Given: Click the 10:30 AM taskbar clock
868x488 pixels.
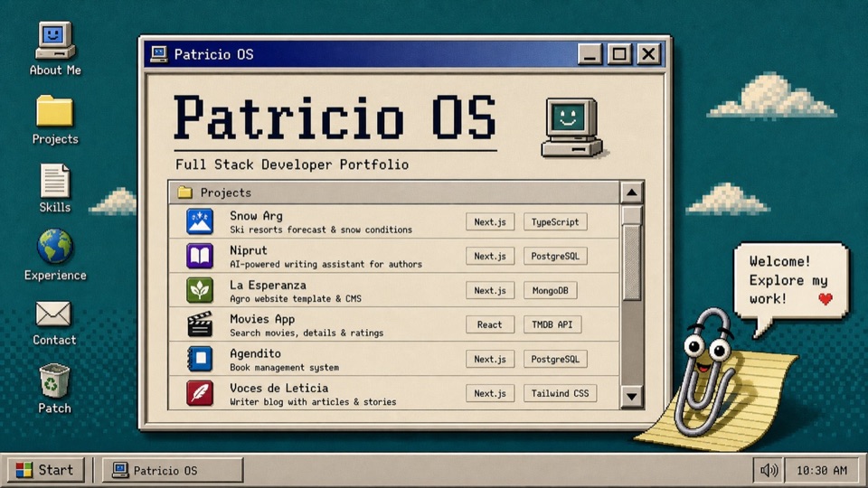Looking at the screenshot, I should tap(822, 470).
